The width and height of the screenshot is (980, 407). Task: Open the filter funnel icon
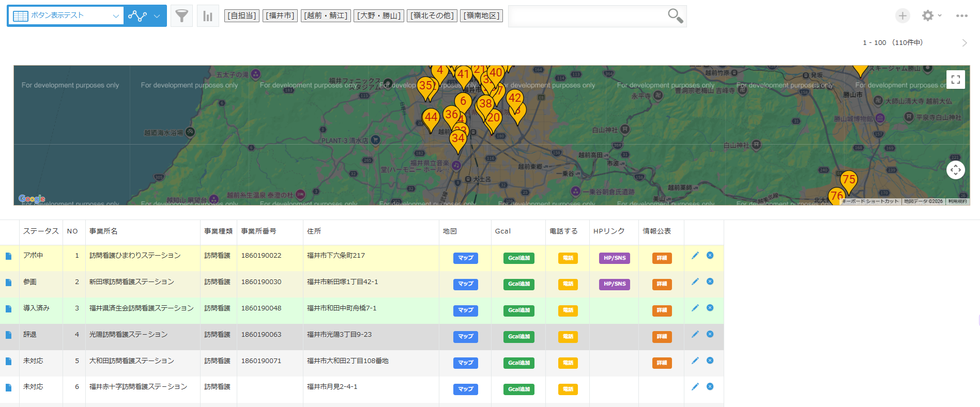pos(181,16)
